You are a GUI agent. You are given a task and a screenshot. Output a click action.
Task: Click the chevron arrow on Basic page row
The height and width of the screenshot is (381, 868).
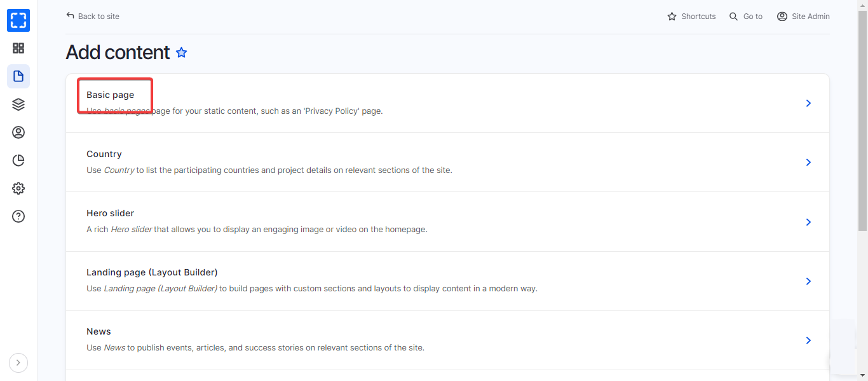808,103
